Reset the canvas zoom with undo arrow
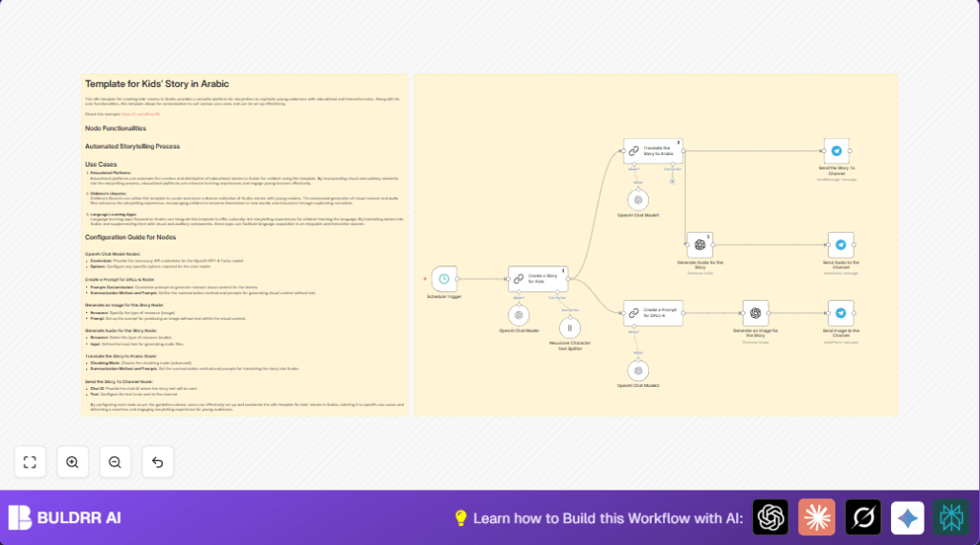Screen dimensions: 980x545 pyautogui.click(x=158, y=463)
